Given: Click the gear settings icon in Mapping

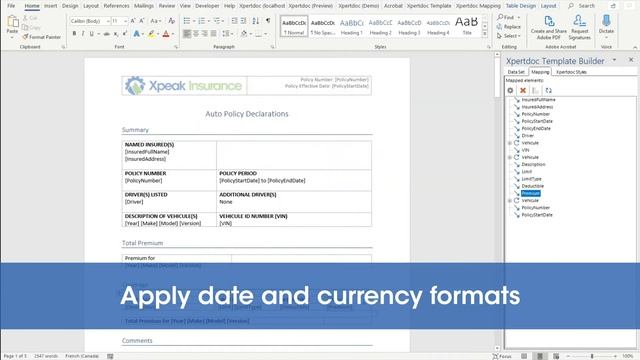Looking at the screenshot, I should [510, 90].
